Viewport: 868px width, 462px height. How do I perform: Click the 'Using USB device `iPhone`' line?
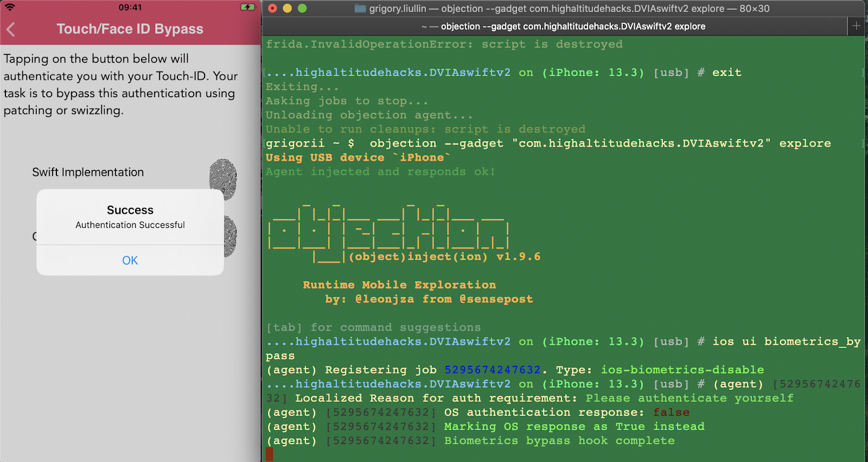click(358, 157)
